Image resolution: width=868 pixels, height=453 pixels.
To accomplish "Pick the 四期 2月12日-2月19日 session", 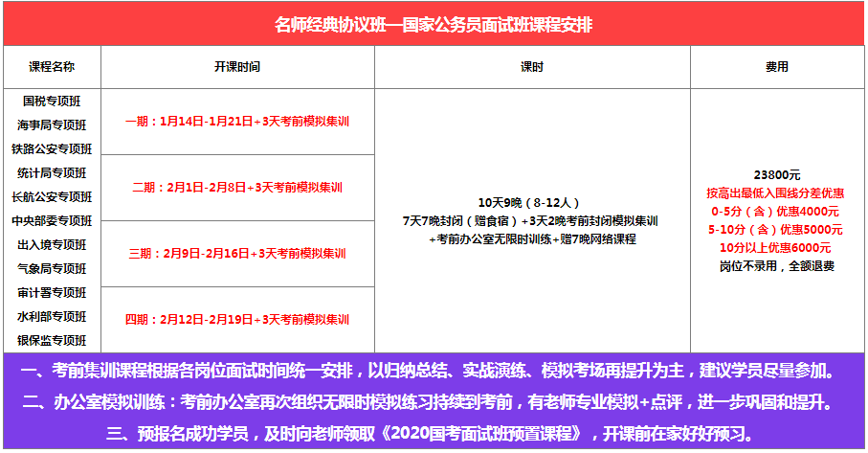I will 236,319.
